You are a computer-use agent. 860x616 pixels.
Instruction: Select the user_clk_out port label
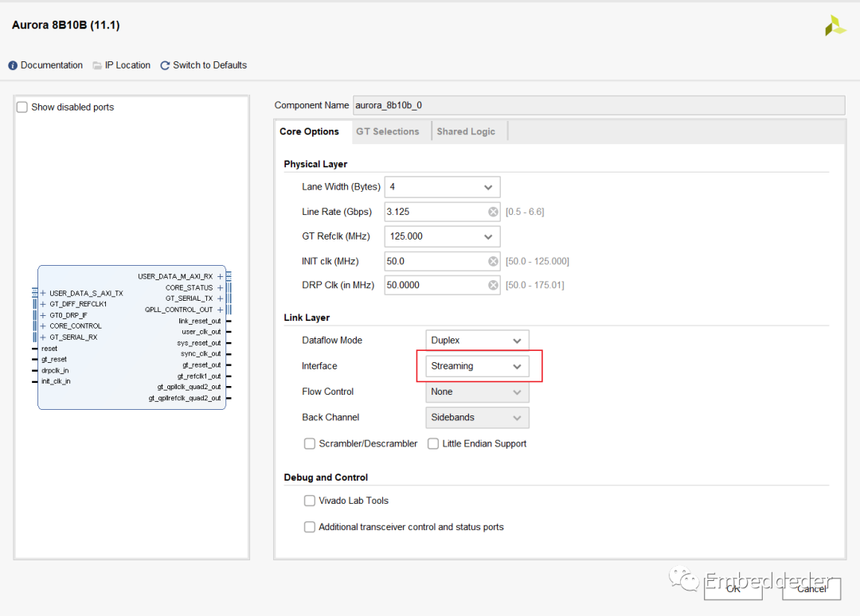coord(201,332)
